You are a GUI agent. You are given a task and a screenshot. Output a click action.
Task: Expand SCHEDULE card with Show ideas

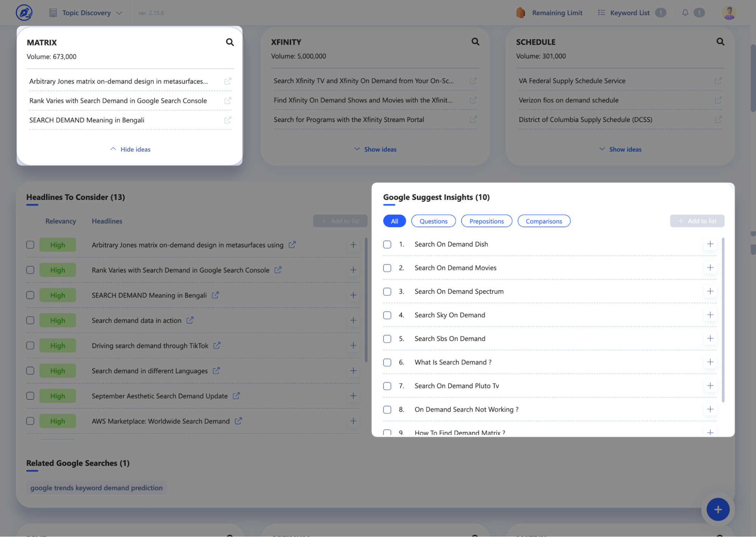(620, 149)
